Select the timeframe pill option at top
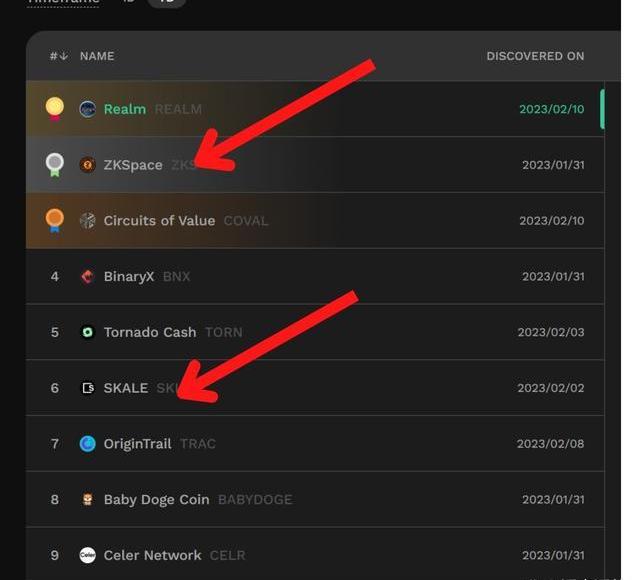The width and height of the screenshot is (640, 580). (x=167, y=2)
